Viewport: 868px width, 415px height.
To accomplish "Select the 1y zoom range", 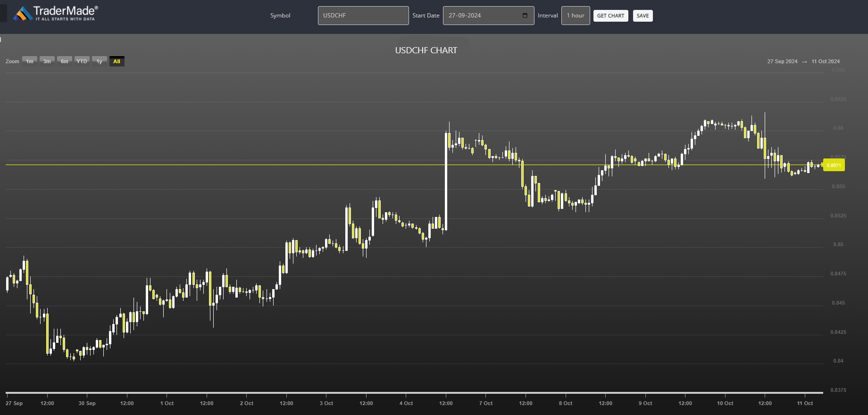I will (100, 61).
